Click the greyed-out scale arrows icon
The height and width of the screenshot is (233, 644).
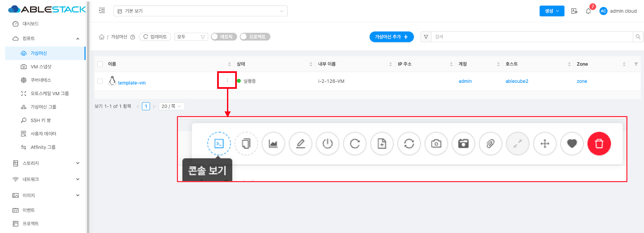pos(518,144)
